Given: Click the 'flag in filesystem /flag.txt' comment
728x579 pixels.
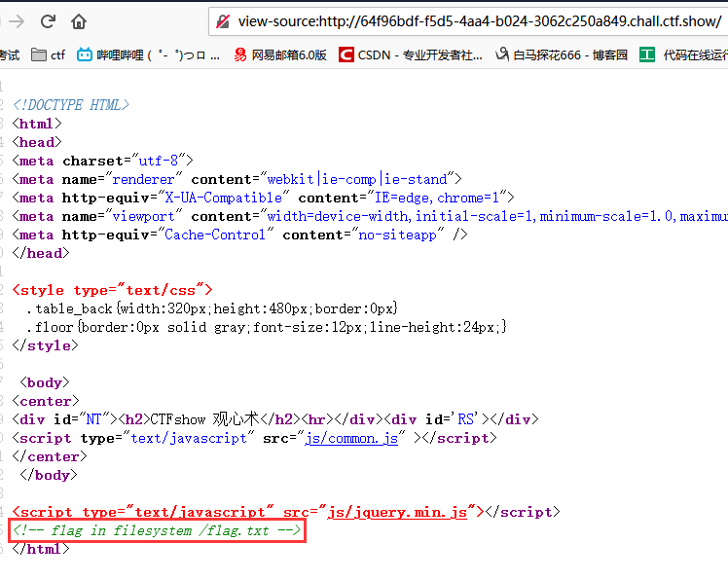Looking at the screenshot, I should 157,530.
